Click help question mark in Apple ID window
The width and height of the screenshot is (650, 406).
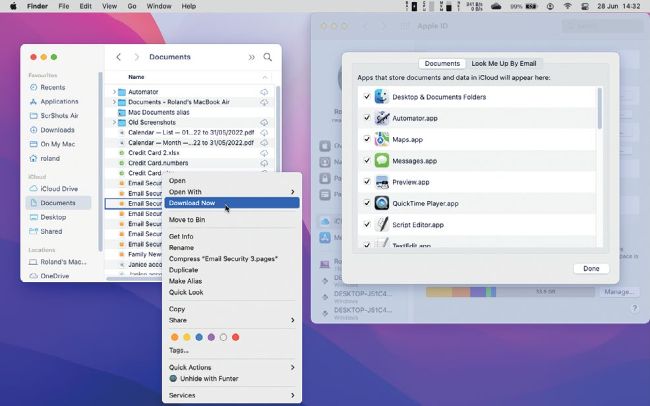(x=634, y=309)
